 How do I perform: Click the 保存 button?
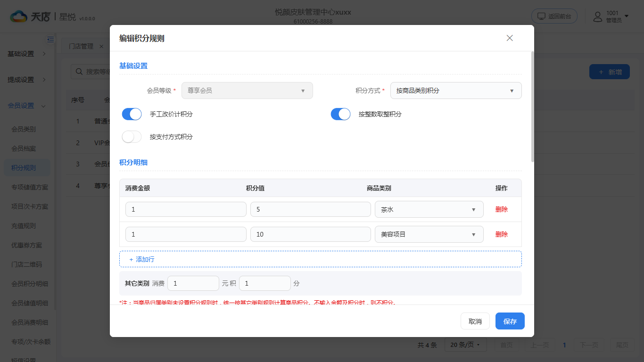[510, 321]
